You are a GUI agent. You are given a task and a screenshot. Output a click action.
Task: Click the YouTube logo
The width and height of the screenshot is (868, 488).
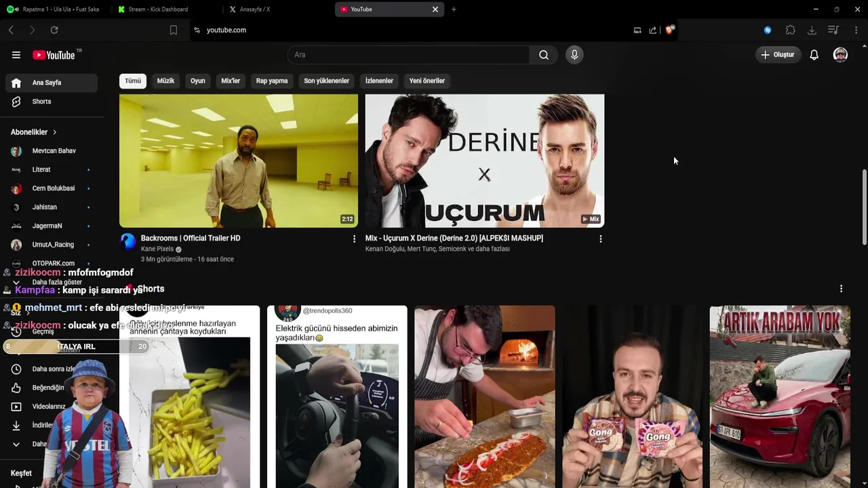click(x=54, y=55)
